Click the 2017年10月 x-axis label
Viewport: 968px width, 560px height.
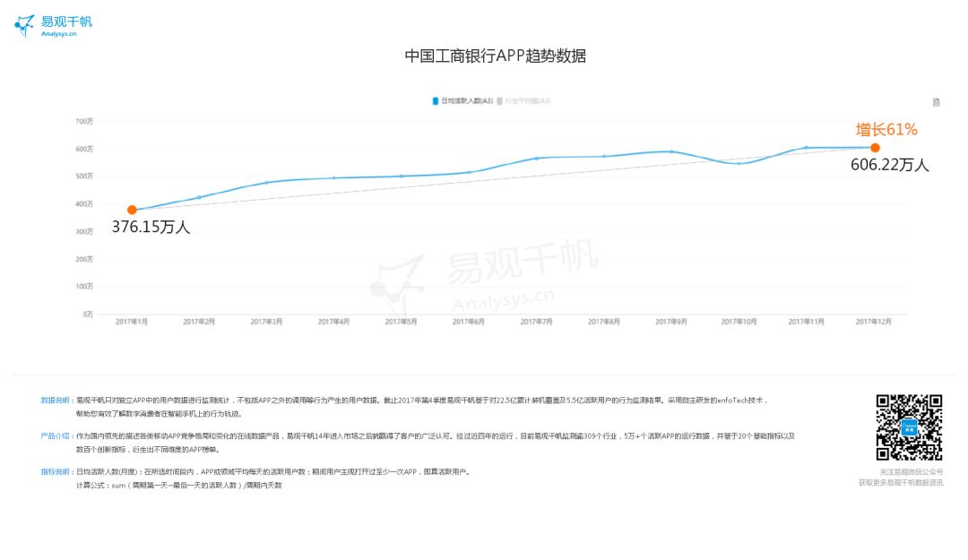point(739,322)
